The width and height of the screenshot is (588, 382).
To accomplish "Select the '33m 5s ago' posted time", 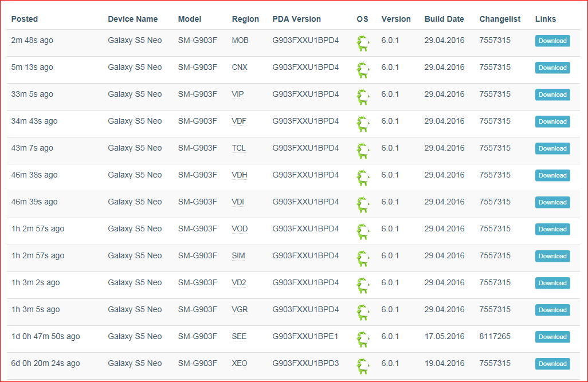I will point(32,94).
